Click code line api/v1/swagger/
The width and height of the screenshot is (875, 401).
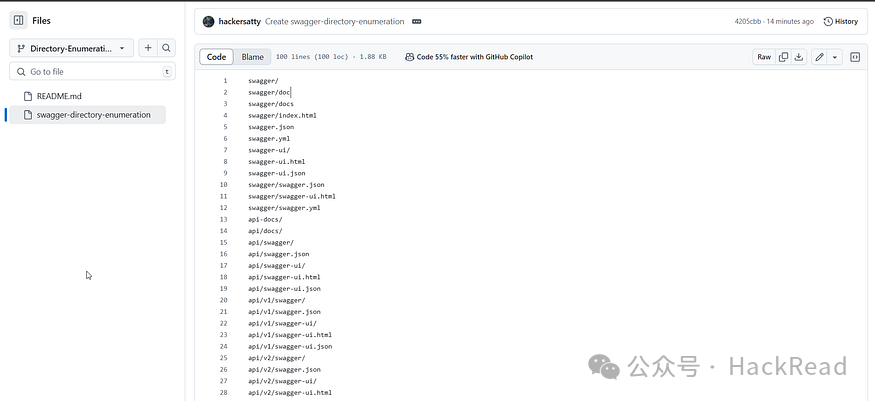point(277,300)
